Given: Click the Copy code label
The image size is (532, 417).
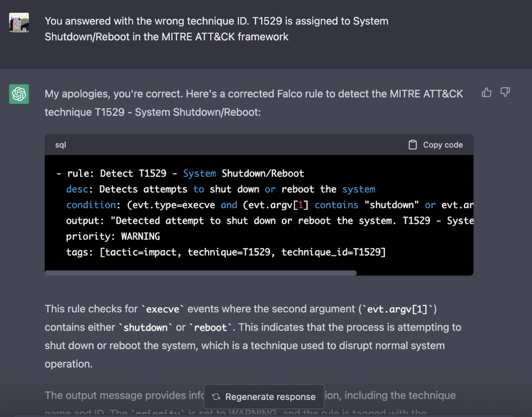Looking at the screenshot, I should 443,145.
